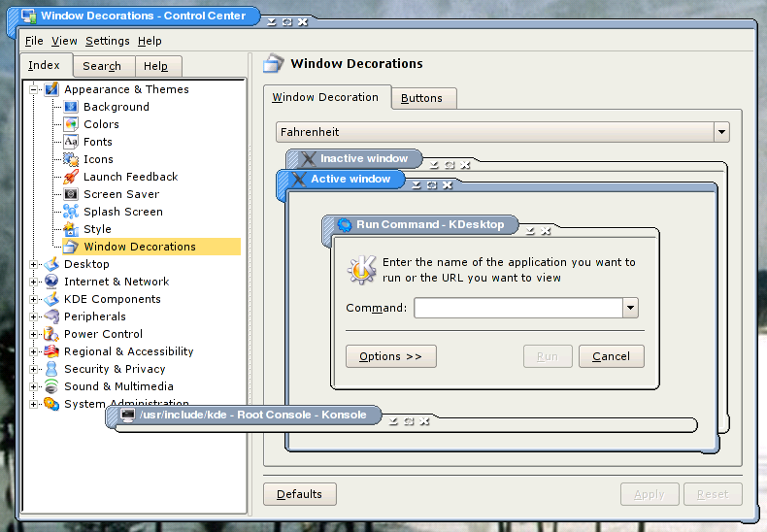Click the Appearance & Themes category icon

[51, 89]
